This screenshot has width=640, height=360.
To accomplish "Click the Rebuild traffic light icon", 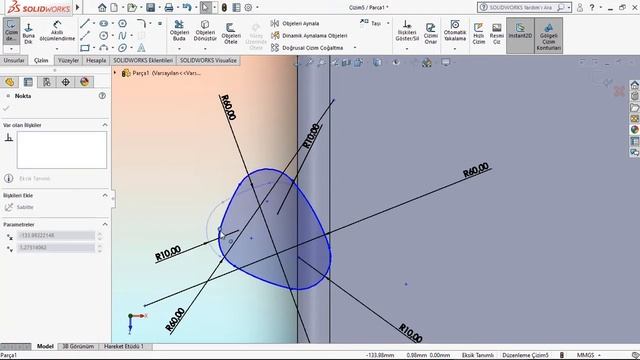I will tap(224, 7).
